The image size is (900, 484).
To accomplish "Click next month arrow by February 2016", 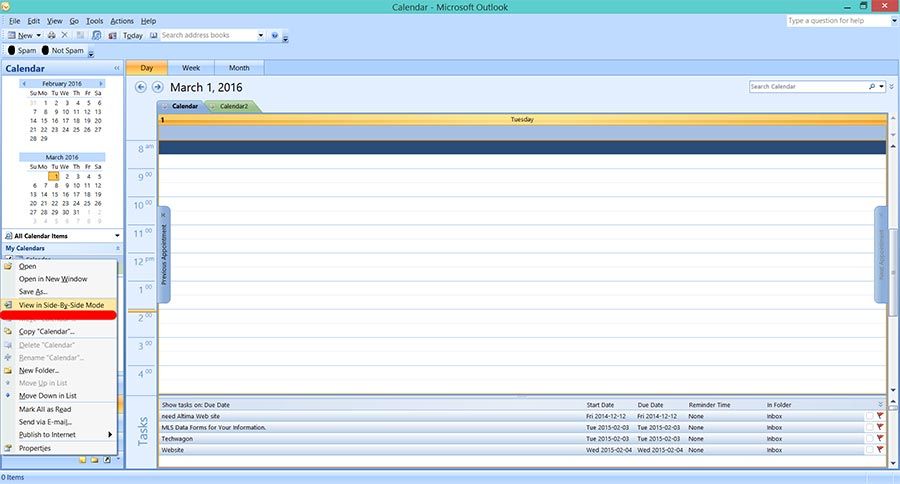I will (101, 84).
